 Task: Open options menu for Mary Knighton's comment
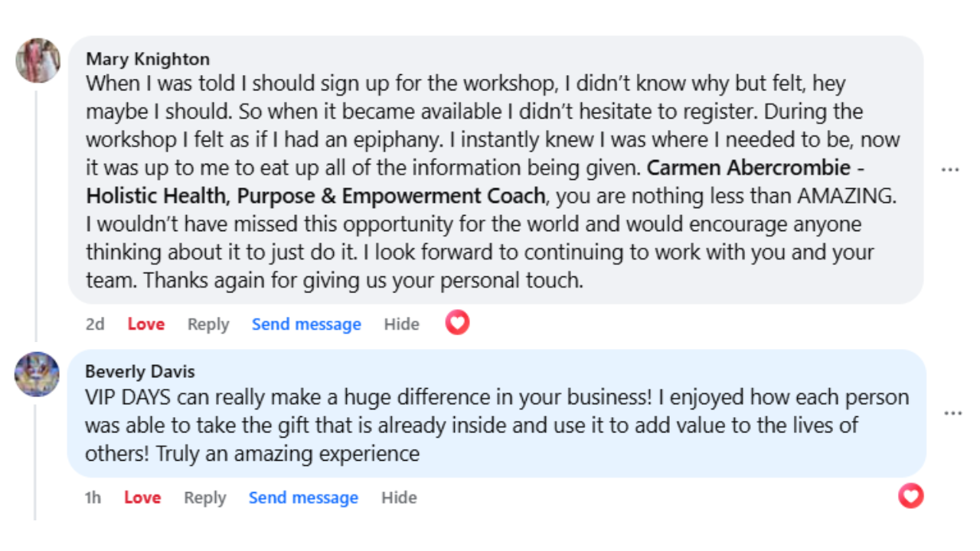[950, 169]
